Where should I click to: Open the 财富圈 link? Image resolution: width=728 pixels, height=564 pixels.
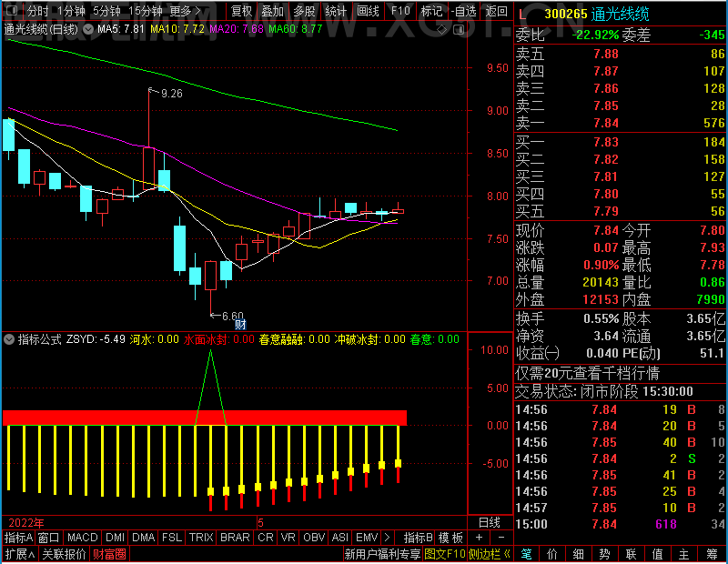[109, 554]
